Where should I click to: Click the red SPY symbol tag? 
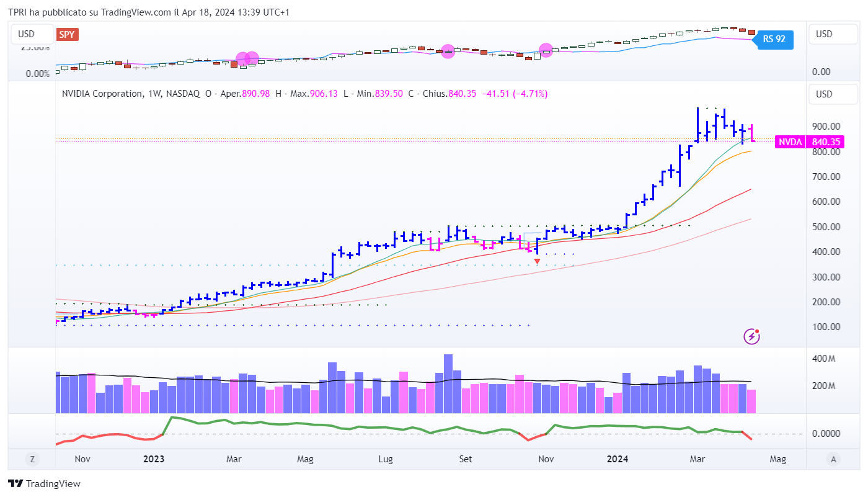point(67,34)
